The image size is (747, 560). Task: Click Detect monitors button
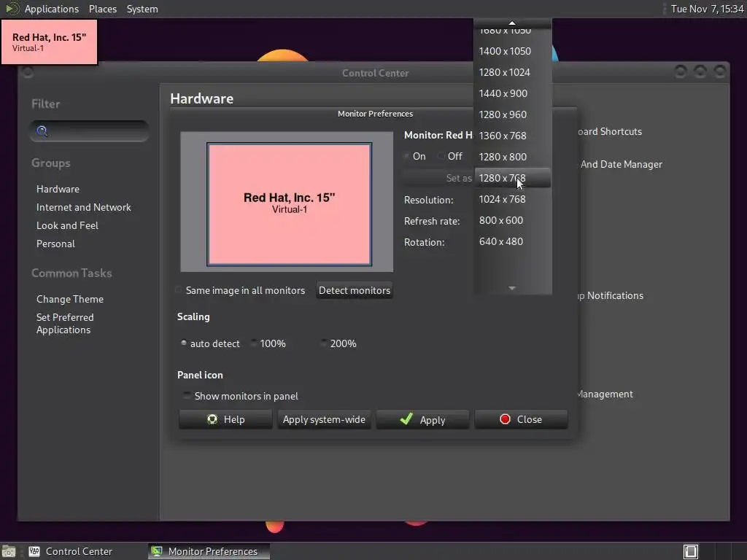click(x=355, y=290)
